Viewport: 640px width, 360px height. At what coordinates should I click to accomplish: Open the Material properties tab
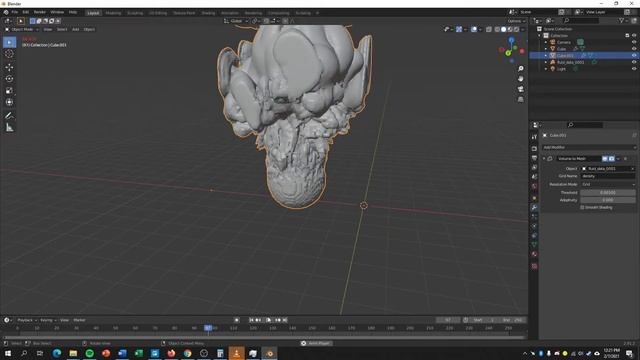click(534, 254)
